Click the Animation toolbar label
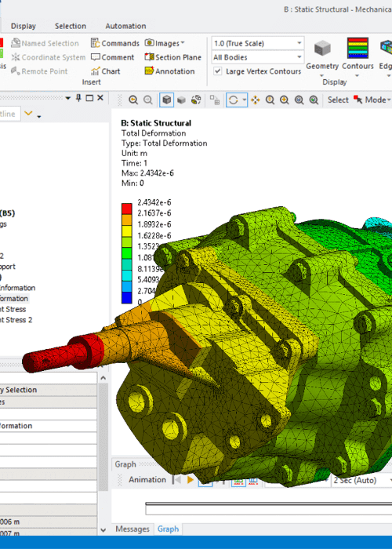 pos(147,480)
